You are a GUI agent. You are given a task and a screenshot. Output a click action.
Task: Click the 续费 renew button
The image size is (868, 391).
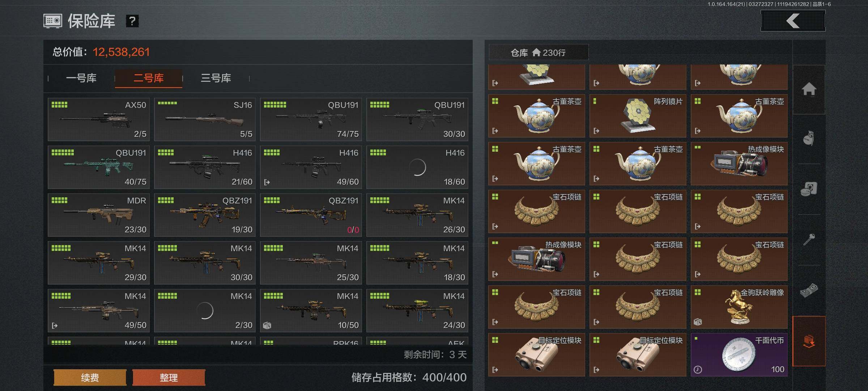click(x=90, y=378)
